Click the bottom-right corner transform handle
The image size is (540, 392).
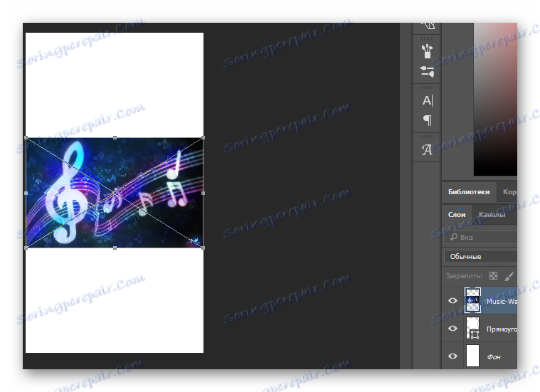coord(203,248)
